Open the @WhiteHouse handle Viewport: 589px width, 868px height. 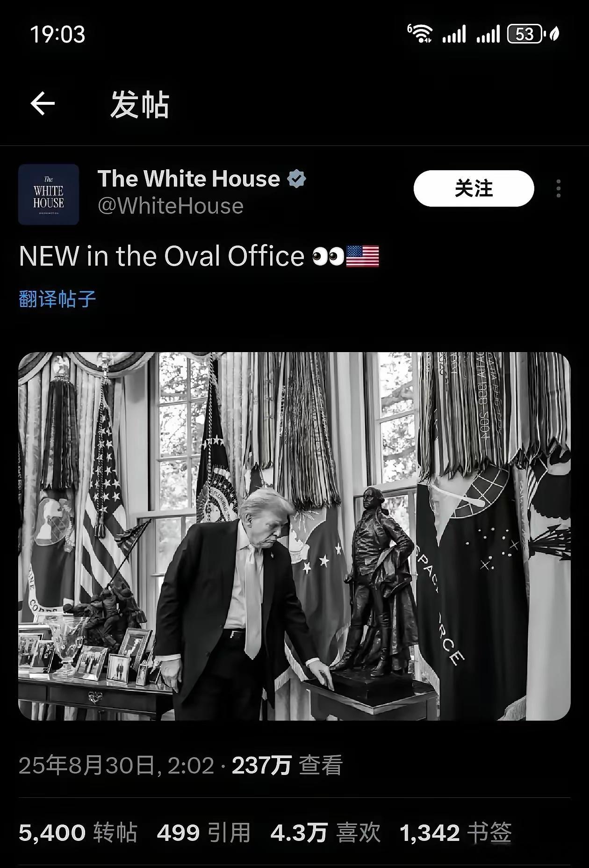point(171,206)
